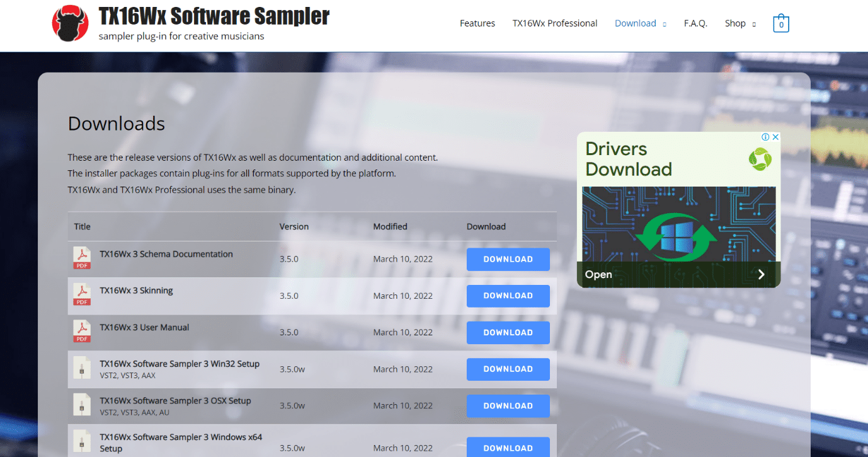Click Open in the Drivers Download ad
This screenshot has height=457, width=868.
pyautogui.click(x=598, y=274)
